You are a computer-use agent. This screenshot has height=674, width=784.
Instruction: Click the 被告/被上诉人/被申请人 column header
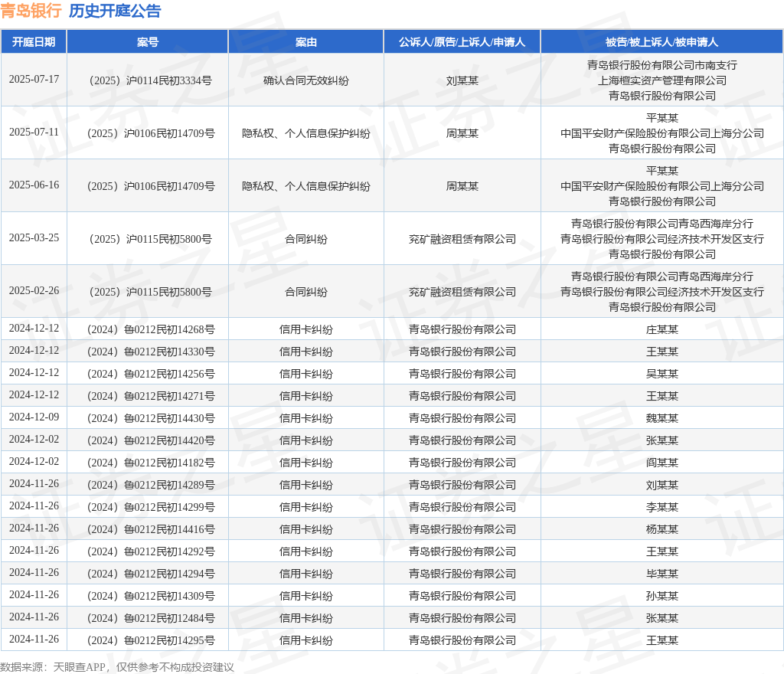(662, 42)
